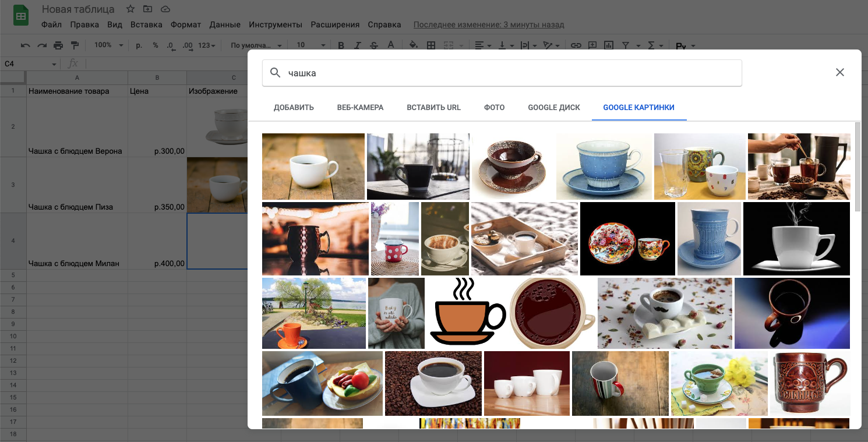The image size is (868, 442).
Task: Click the star icon beside the title
Action: [x=130, y=9]
